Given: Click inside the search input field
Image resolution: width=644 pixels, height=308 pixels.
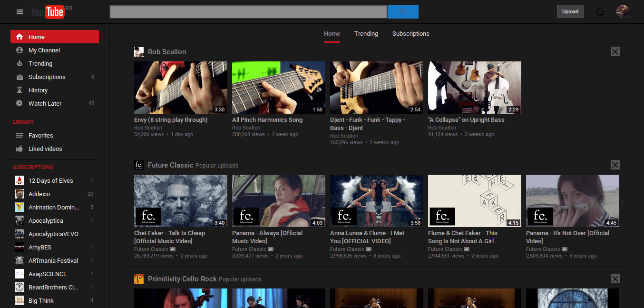Looking at the screenshot, I should point(248,12).
